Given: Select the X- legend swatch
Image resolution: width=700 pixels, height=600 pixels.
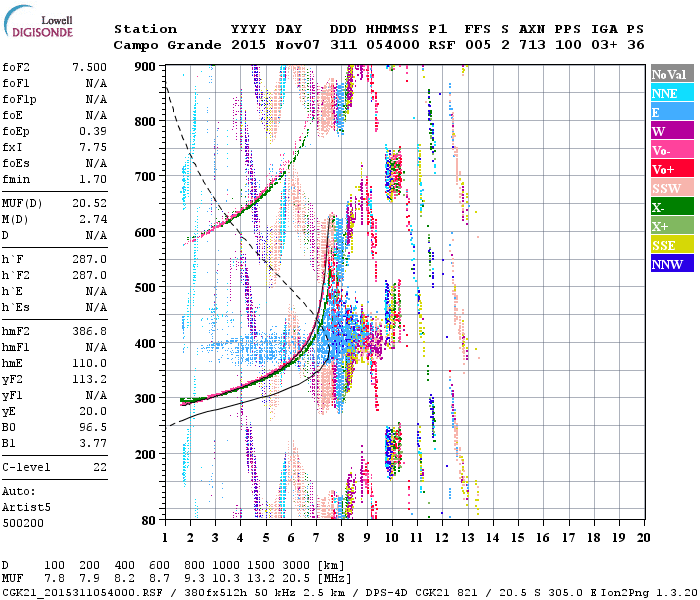Looking at the screenshot, I should [x=672, y=207].
